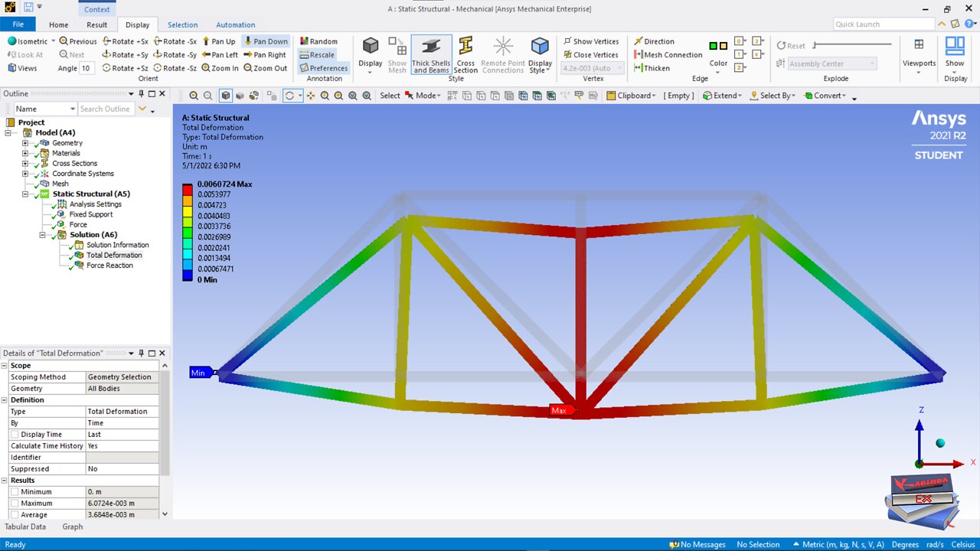Switch to the Result ribbon tab
The image size is (980, 551).
[97, 24]
